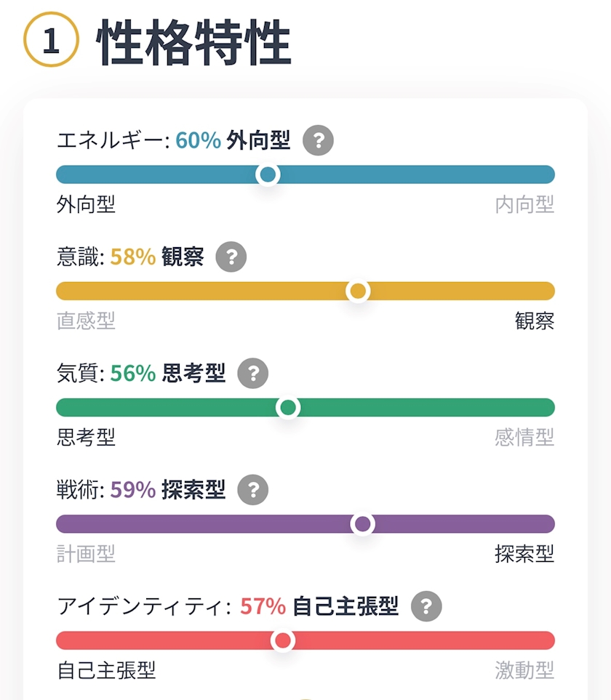Select the 内向型 label under energy bar
This screenshot has height=700, width=611.
[524, 204]
